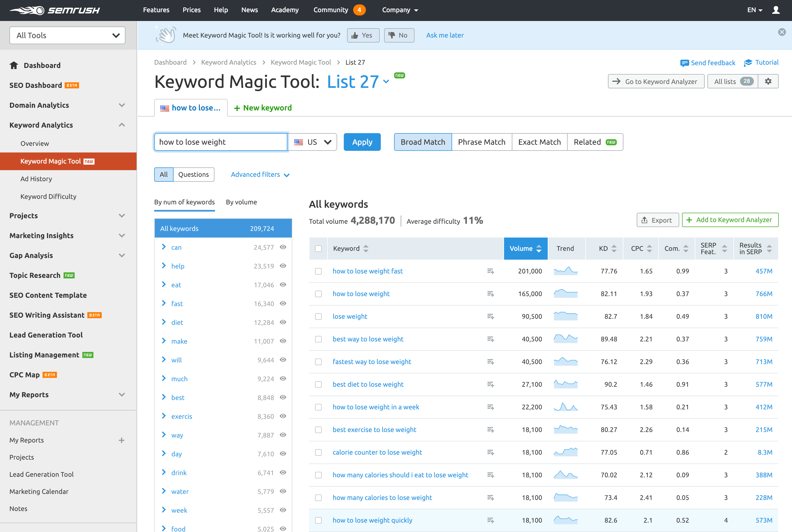Click add-to-list icon for 'lose weight' row

pyautogui.click(x=490, y=317)
